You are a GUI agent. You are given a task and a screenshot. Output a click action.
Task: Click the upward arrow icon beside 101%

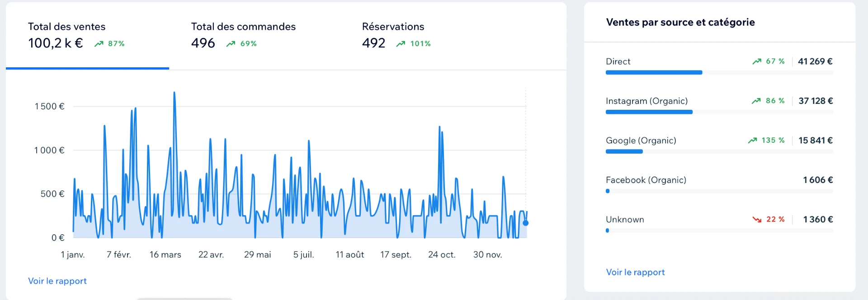(x=401, y=44)
